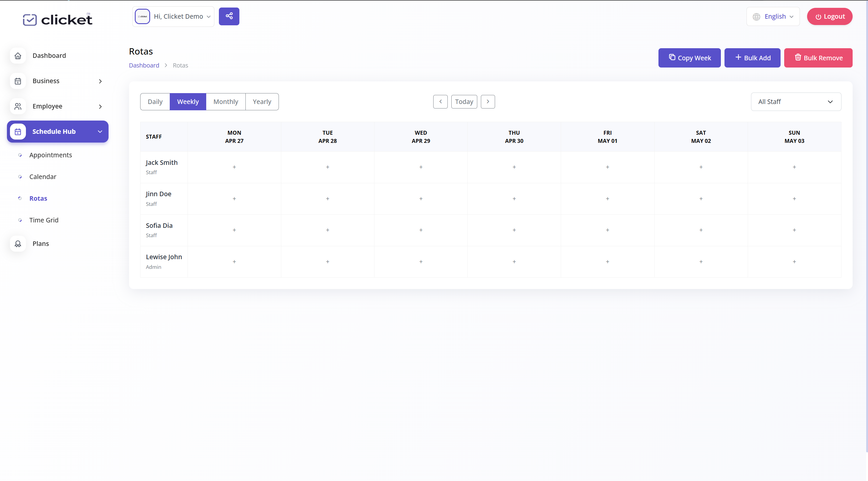
Task: Open the English language dropdown
Action: click(x=773, y=17)
